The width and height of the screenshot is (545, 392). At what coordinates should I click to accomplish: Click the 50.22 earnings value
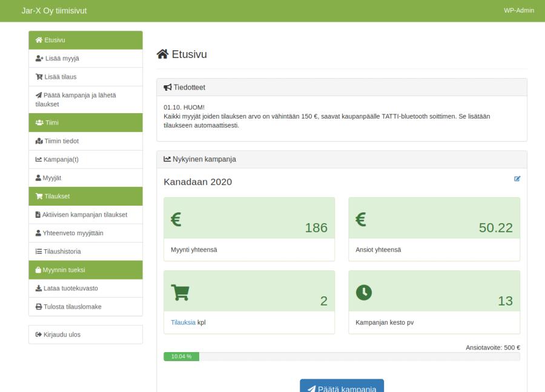[x=495, y=228]
